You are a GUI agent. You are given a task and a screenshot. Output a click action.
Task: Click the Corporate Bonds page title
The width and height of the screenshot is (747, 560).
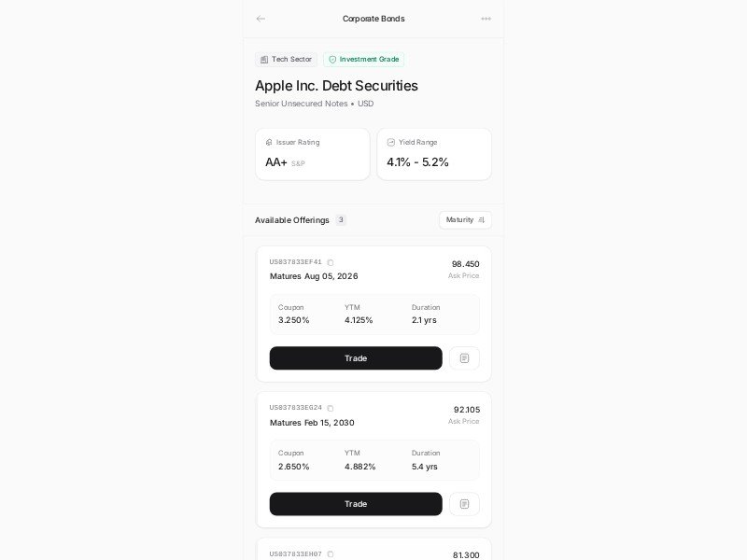click(373, 19)
